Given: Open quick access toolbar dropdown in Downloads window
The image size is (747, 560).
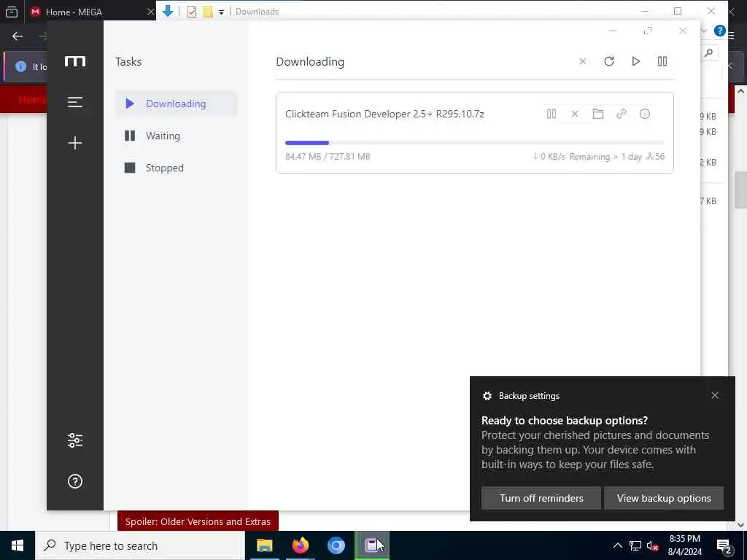Looking at the screenshot, I should (222, 12).
